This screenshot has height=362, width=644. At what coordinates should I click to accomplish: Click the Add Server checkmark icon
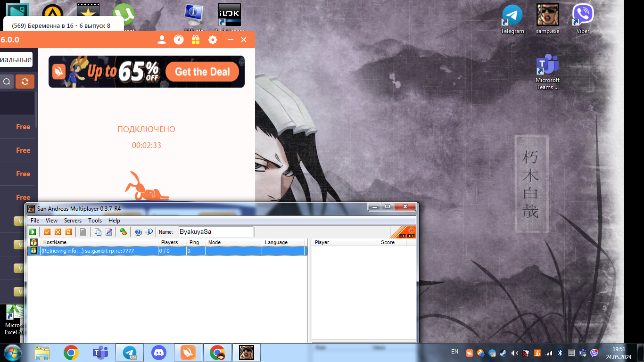coord(47,232)
